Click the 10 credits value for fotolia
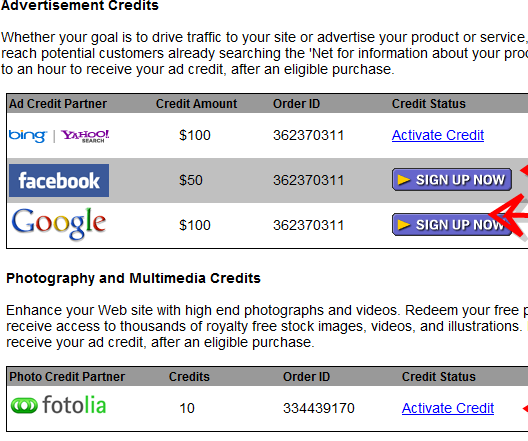The image size is (528, 441). point(187,408)
